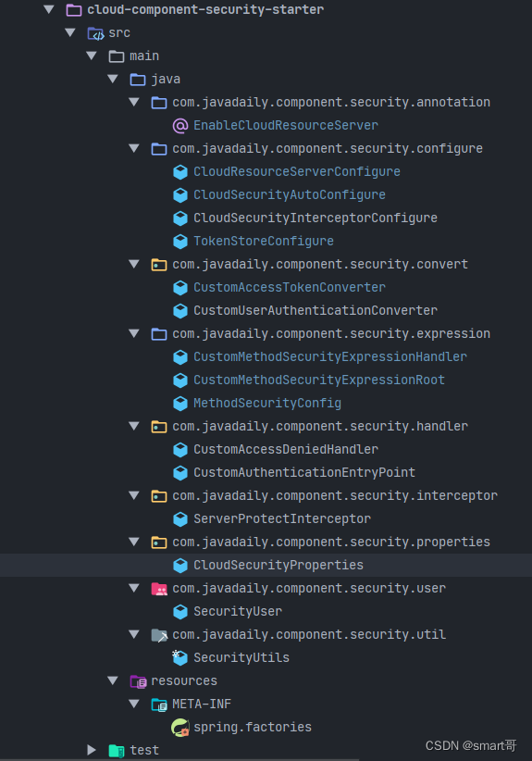Click the class icon beside ServerProtectInterceptor
The image size is (532, 761).
[x=180, y=519]
